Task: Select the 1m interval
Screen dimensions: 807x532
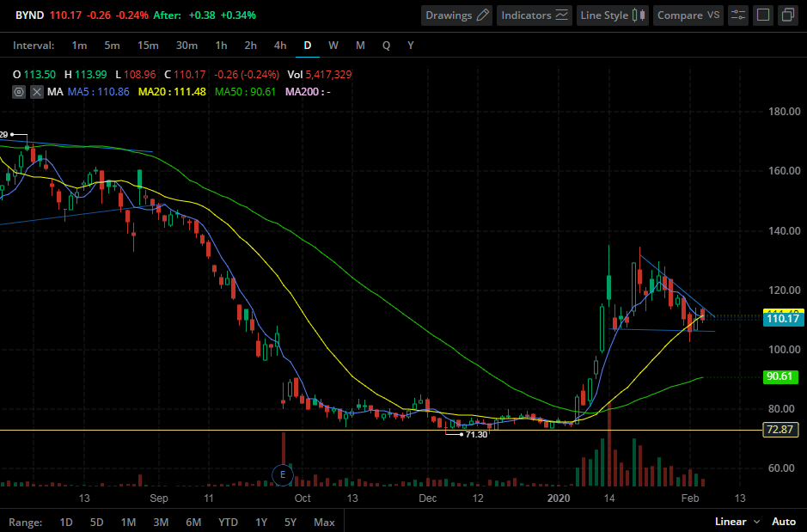Action: (x=79, y=46)
